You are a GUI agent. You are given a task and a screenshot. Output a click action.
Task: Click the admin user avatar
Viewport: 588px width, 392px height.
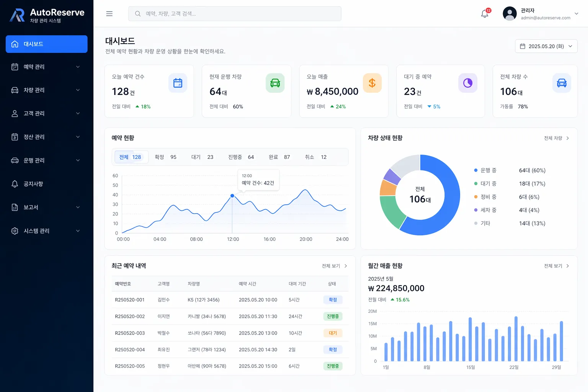[510, 14]
